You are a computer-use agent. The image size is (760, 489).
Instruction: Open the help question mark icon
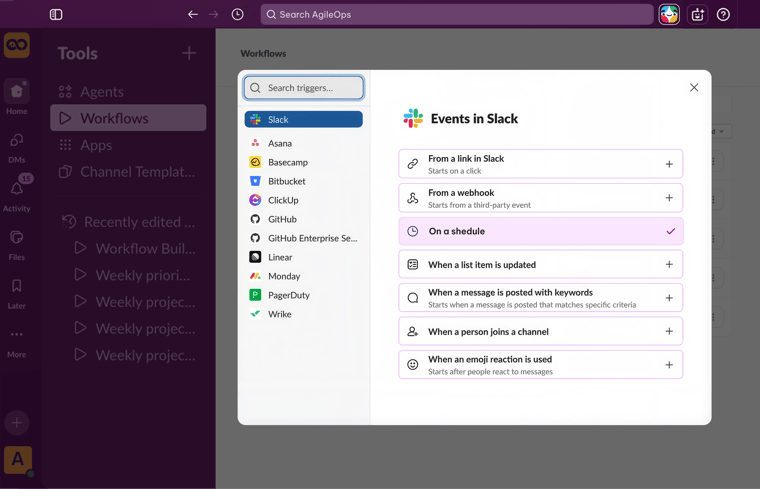[x=723, y=15]
